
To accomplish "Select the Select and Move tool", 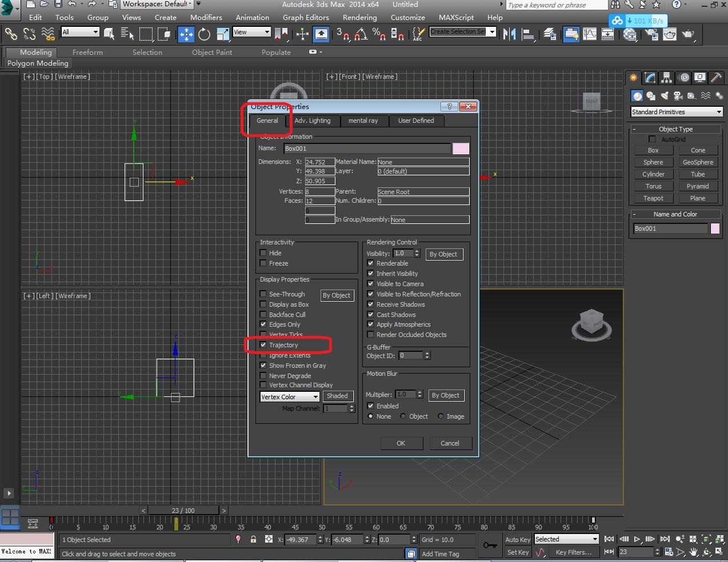I will (x=186, y=34).
